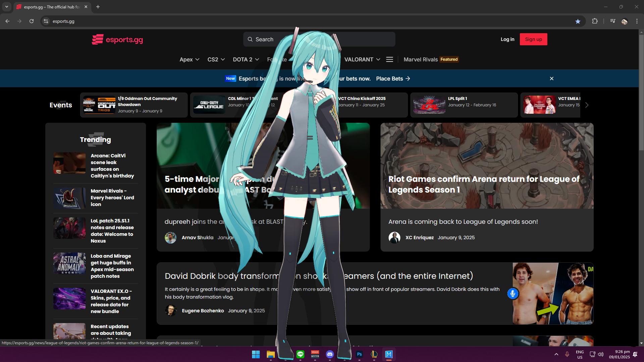Dismiss the esports betting banner
644x362 pixels.
(552, 79)
